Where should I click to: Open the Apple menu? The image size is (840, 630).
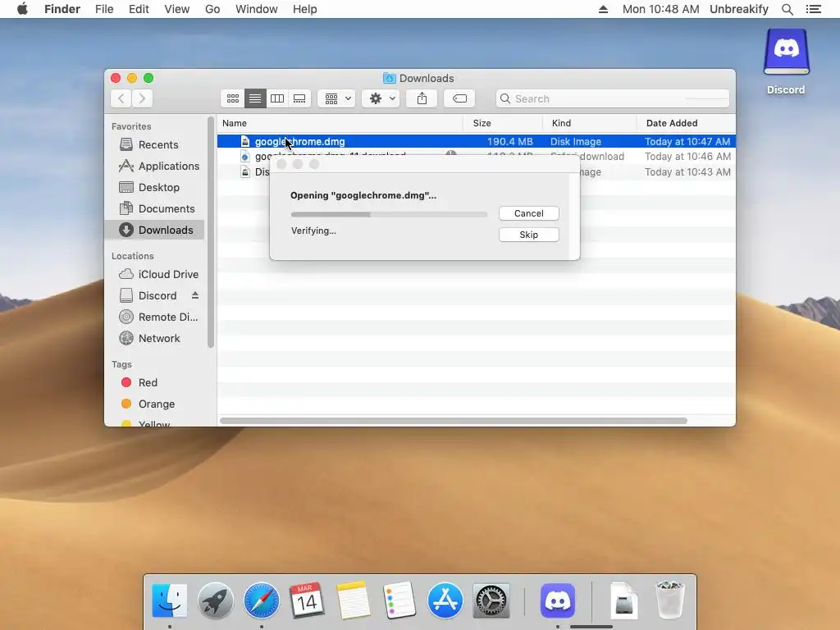(x=22, y=9)
